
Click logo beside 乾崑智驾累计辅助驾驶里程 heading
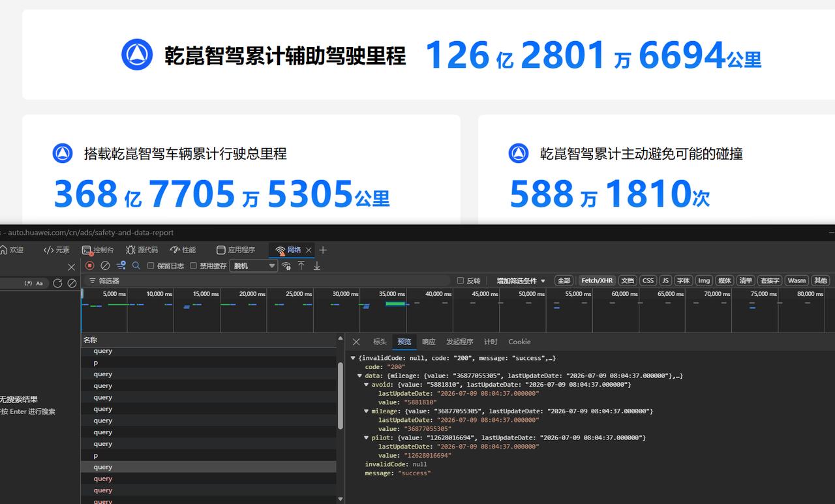[x=137, y=55]
